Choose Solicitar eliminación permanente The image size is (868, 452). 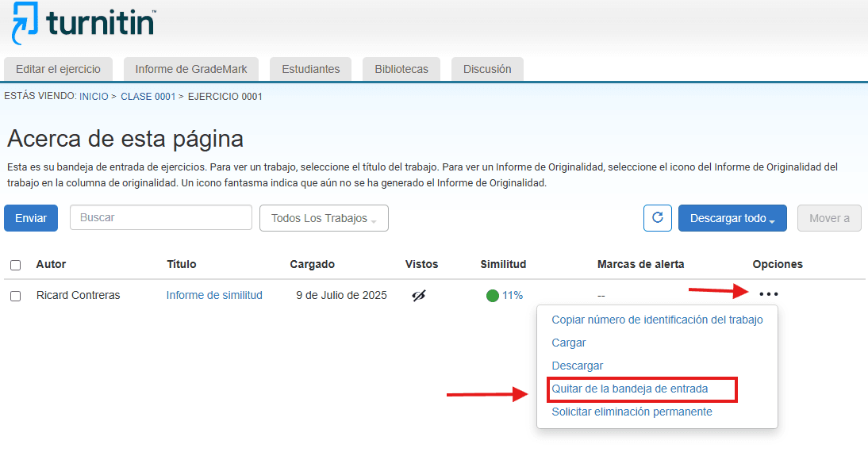pyautogui.click(x=632, y=412)
